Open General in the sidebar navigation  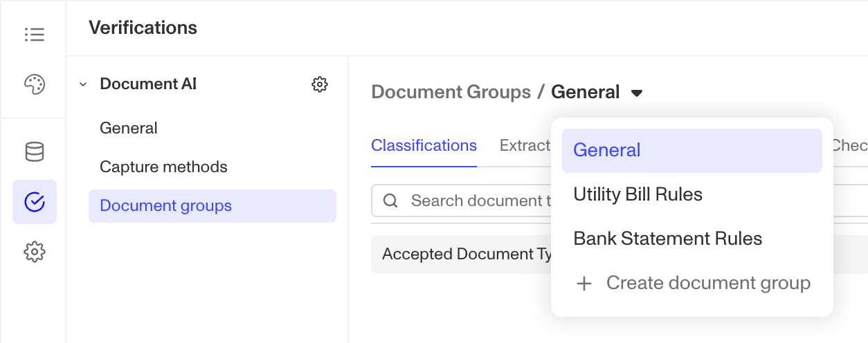[129, 129]
